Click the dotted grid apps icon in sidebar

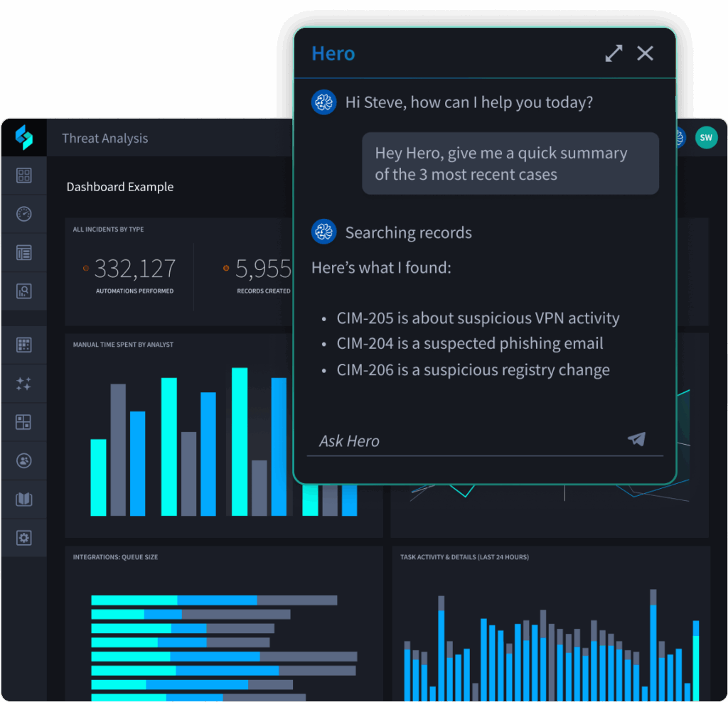pos(23,345)
